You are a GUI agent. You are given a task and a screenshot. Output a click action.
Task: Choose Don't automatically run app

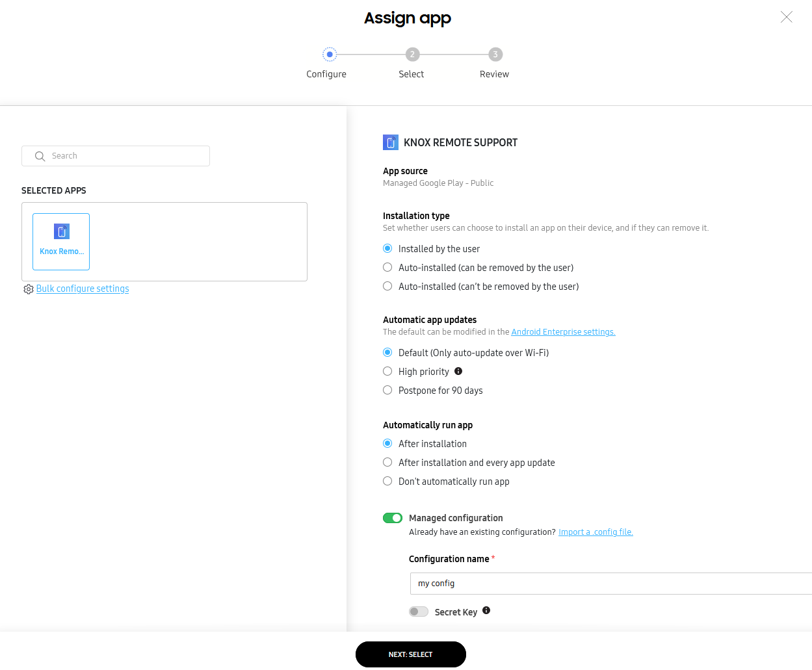coord(387,481)
